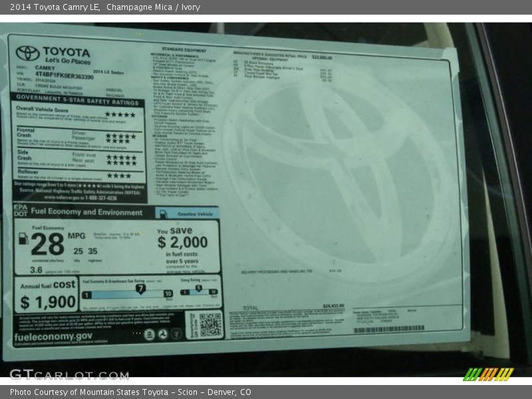Viewport: 532px width, 399px height.
Task: Click the Rollover four-star rating
Action: pos(119,176)
